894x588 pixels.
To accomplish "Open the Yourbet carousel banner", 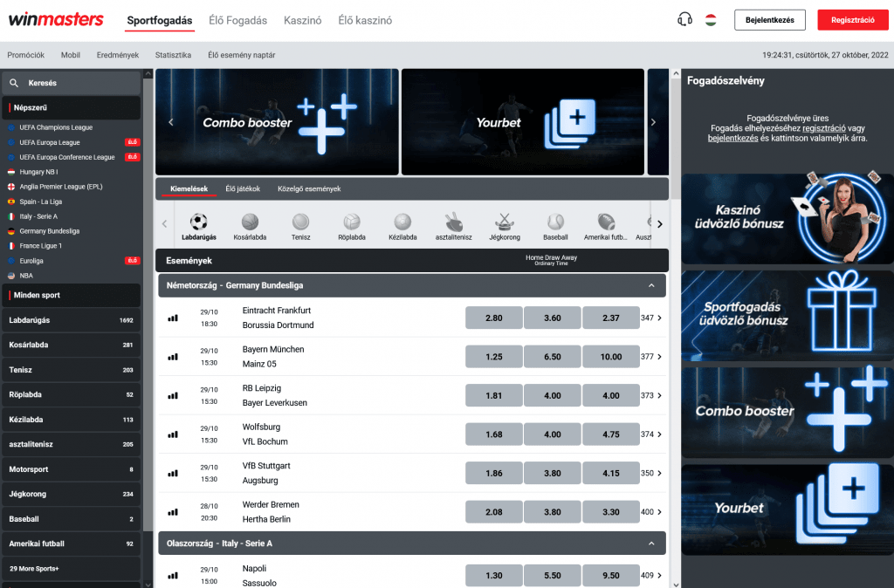I will (x=523, y=122).
